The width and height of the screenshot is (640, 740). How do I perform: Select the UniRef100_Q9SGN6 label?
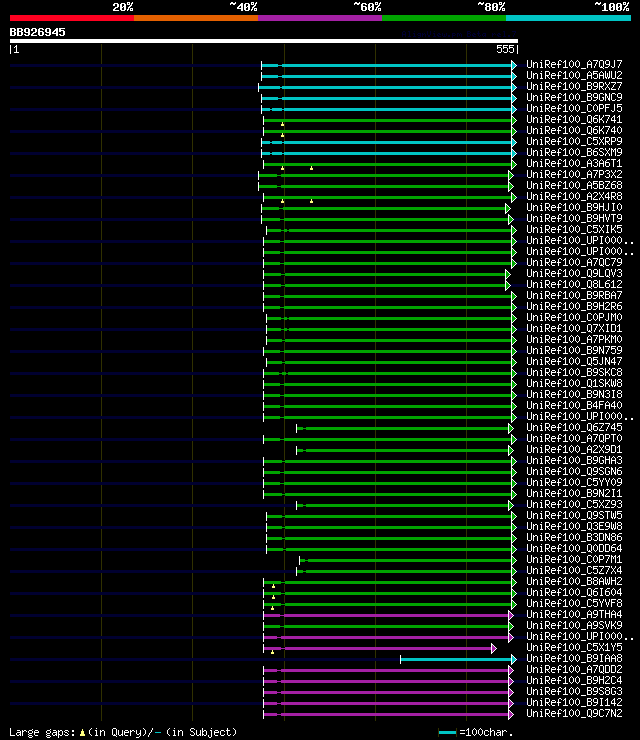[574, 471]
